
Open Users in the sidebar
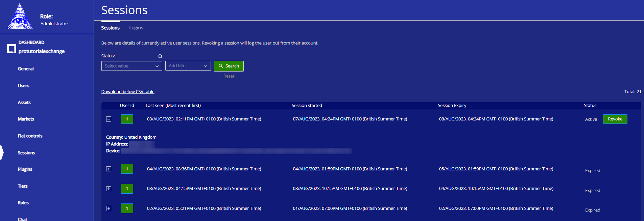pos(24,86)
